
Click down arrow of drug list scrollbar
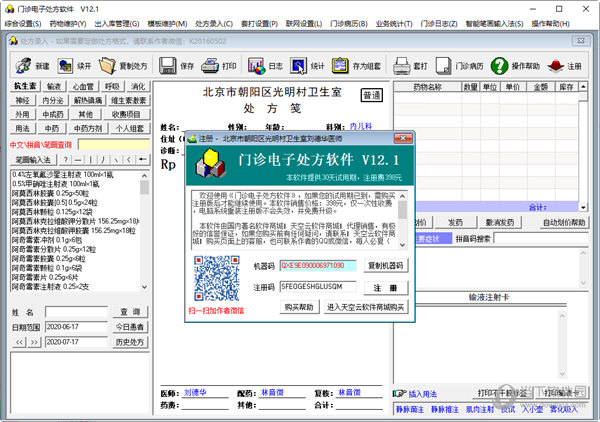(x=144, y=287)
